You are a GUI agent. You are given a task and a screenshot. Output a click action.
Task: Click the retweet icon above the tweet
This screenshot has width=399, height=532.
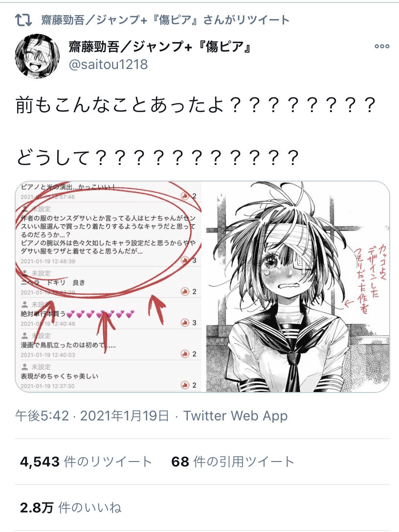(x=24, y=21)
